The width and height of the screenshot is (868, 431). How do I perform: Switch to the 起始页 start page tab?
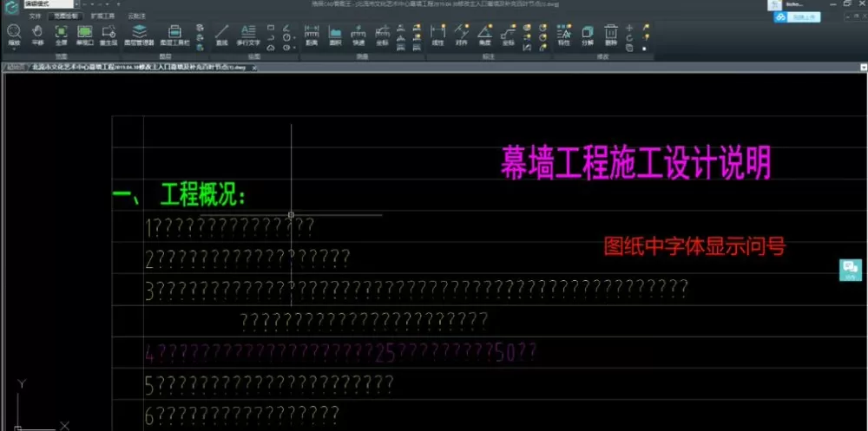point(16,68)
